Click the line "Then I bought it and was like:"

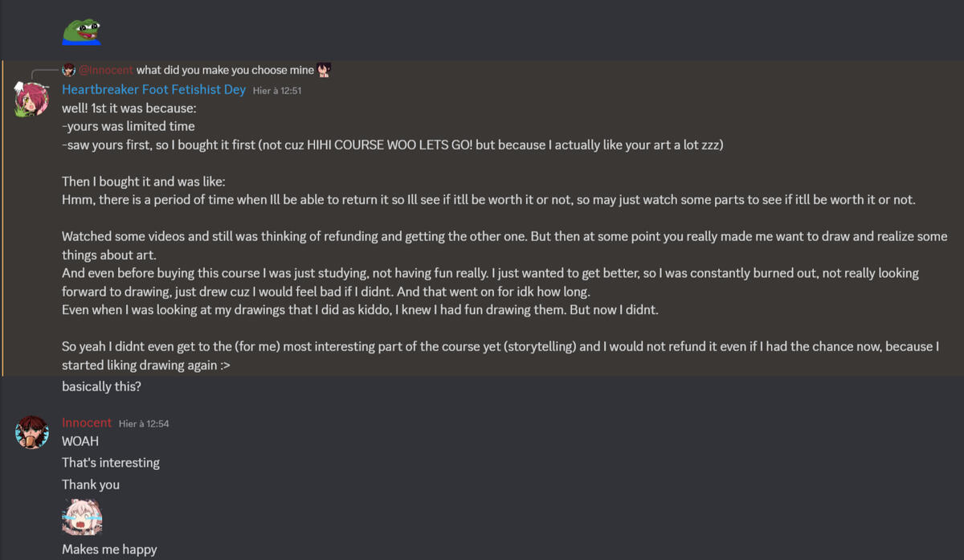pos(144,182)
